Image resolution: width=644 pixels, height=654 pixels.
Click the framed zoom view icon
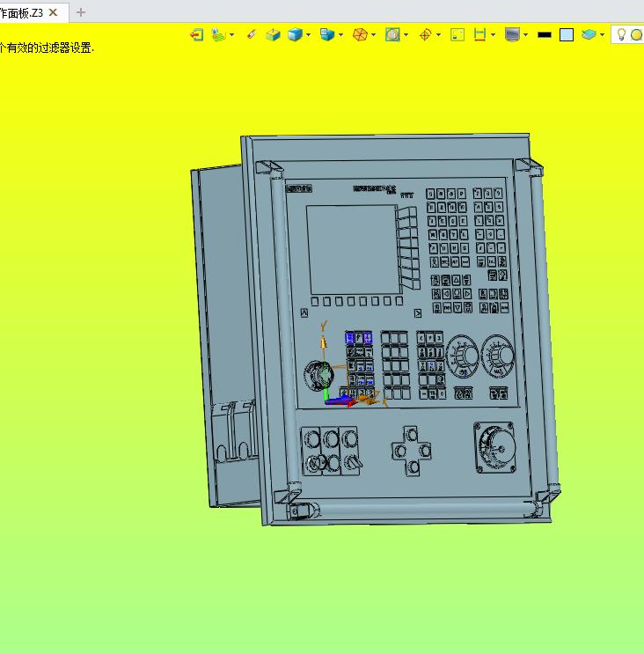coord(392,34)
